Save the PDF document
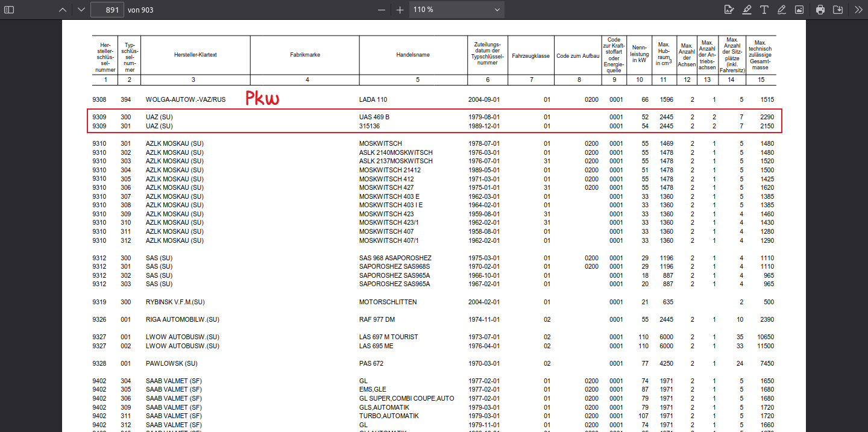The width and height of the screenshot is (868, 432). (x=838, y=10)
